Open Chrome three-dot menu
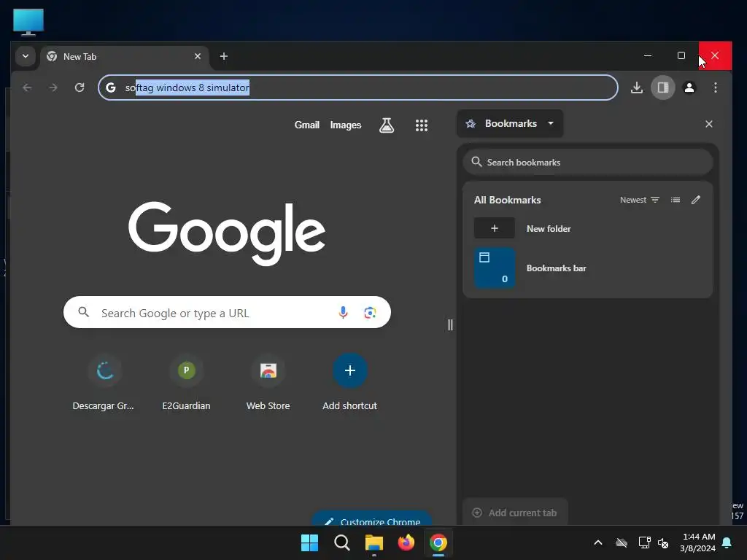The height and width of the screenshot is (560, 747). pyautogui.click(x=715, y=87)
